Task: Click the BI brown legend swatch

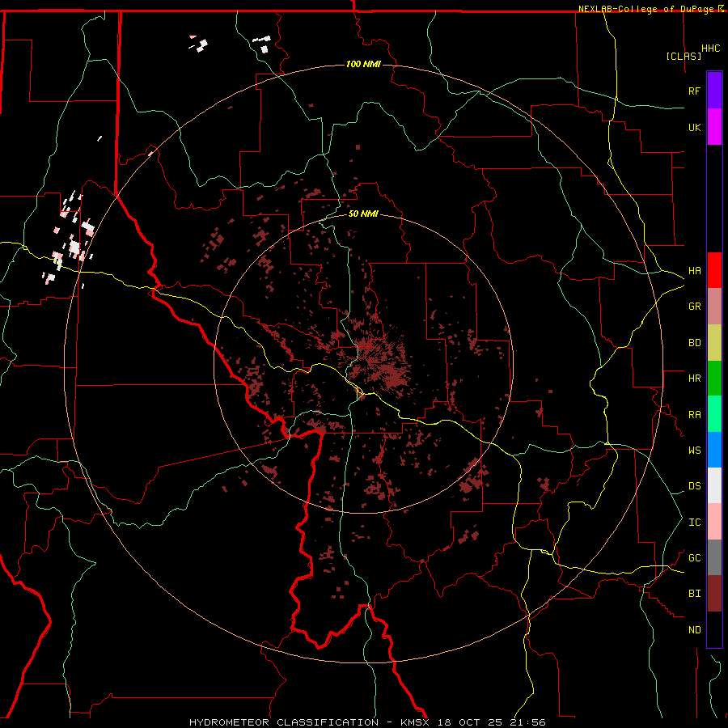Action: [714, 594]
